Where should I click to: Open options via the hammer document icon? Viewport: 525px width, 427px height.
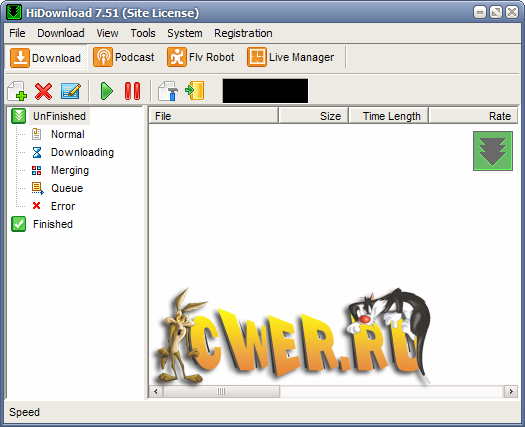tap(168, 91)
